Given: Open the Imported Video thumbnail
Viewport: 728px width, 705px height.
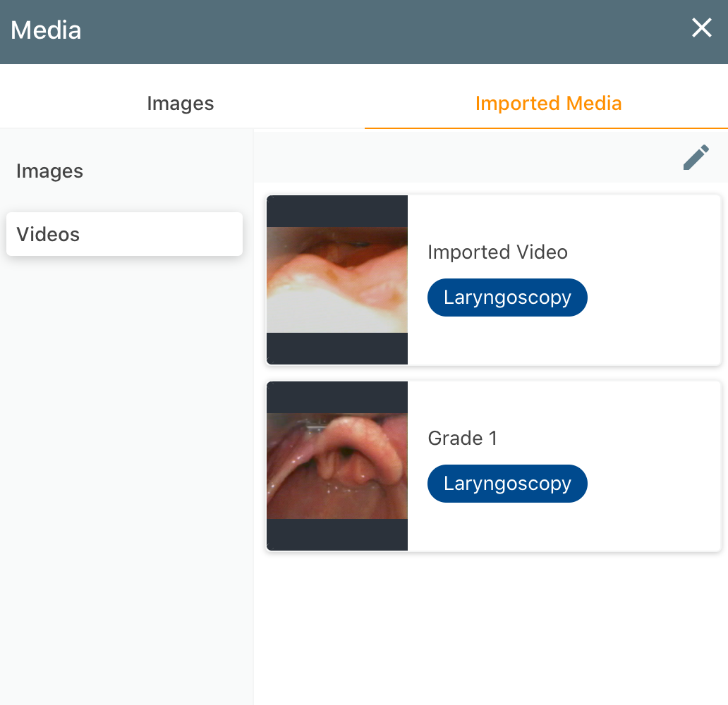Looking at the screenshot, I should [337, 280].
